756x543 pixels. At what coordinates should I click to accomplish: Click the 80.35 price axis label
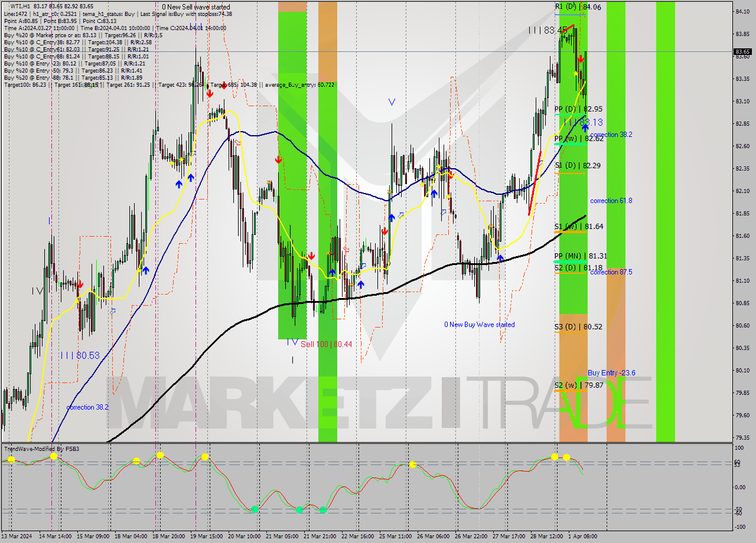[x=742, y=348]
